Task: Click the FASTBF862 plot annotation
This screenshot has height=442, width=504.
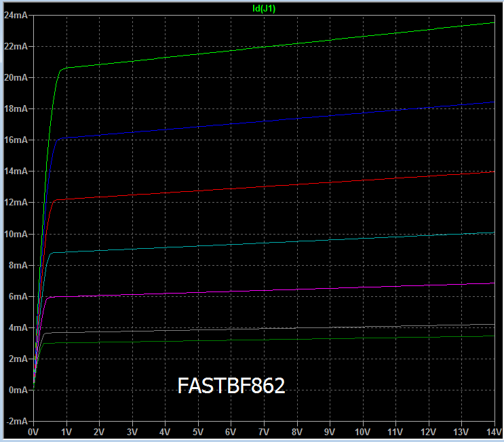Action: (231, 385)
